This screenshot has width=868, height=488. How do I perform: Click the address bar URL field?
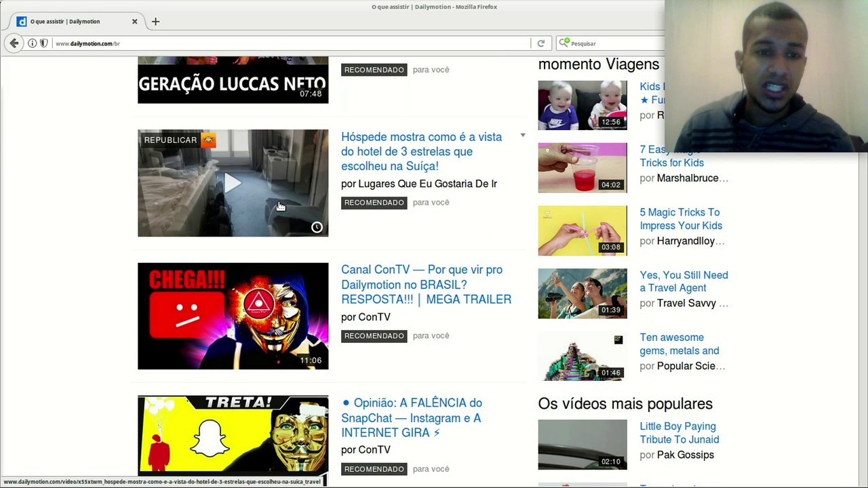tap(292, 43)
